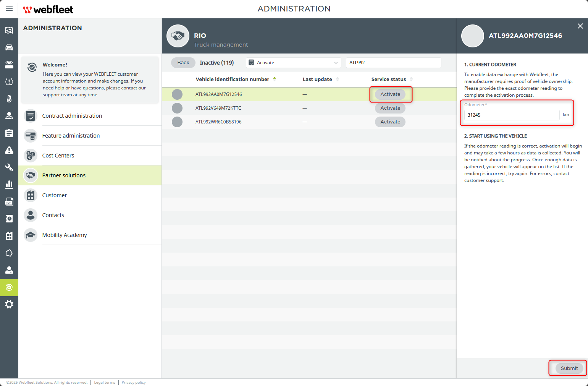Sort by Service status column
Screen dimensions: 588x386
(392, 79)
